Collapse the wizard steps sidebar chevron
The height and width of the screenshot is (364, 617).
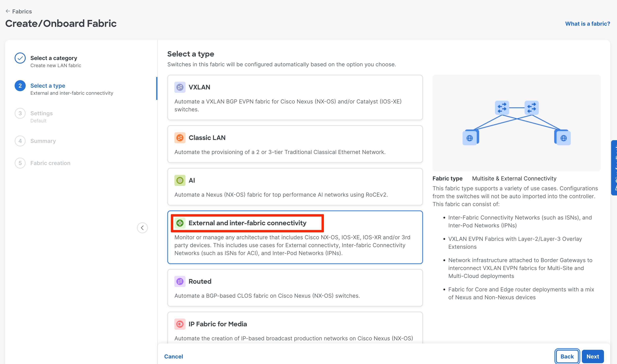(x=142, y=228)
